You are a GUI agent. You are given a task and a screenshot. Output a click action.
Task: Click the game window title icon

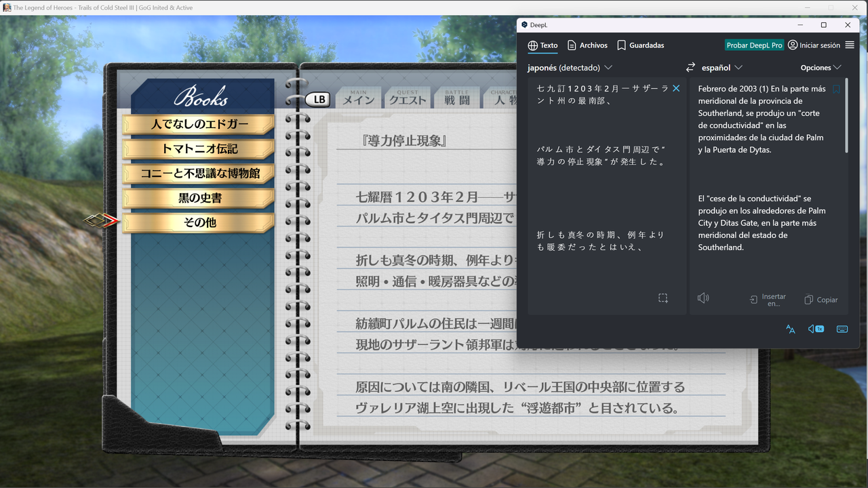coord(7,7)
